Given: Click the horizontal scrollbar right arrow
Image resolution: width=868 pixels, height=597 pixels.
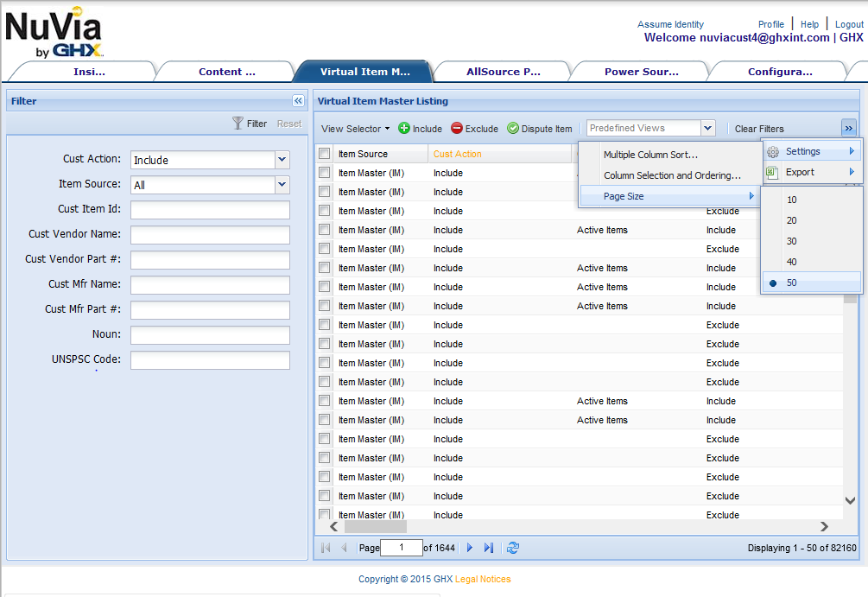Looking at the screenshot, I should [824, 527].
